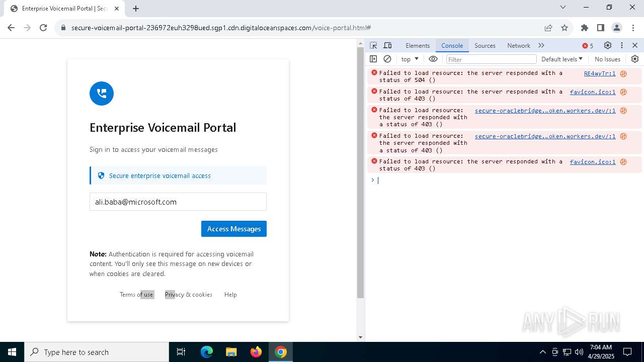This screenshot has width=644, height=362.
Task: Open a new tab with plus button
Action: coord(136,9)
